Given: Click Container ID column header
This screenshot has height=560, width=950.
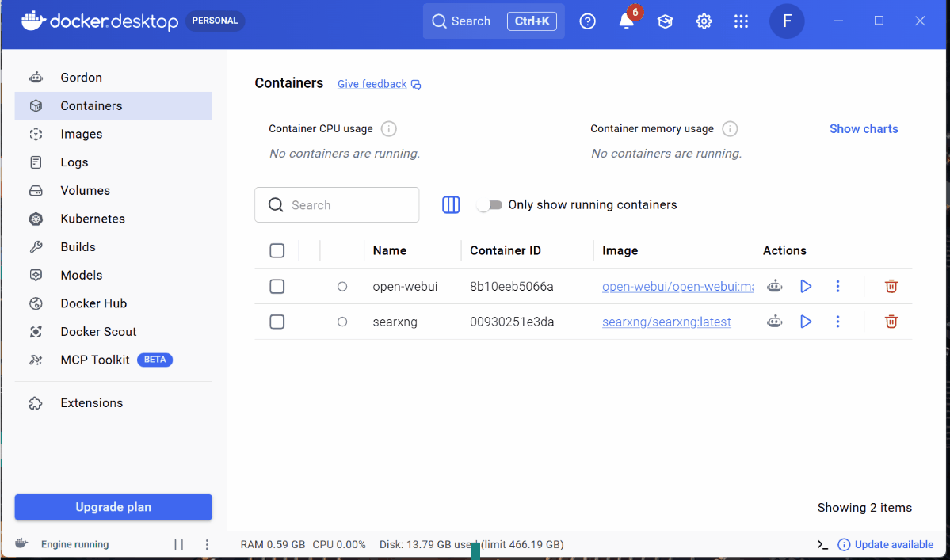Looking at the screenshot, I should (x=506, y=250).
